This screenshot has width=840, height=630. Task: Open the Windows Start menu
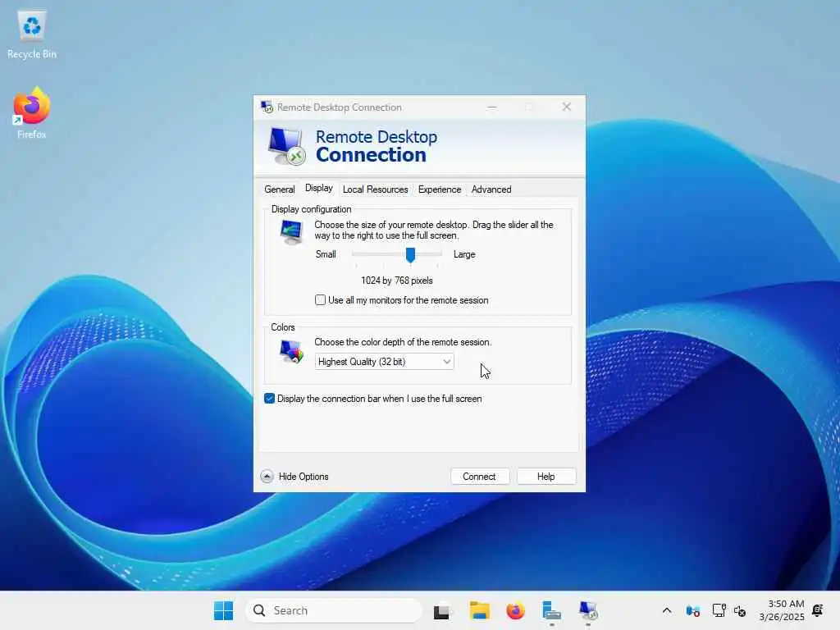pos(223,610)
